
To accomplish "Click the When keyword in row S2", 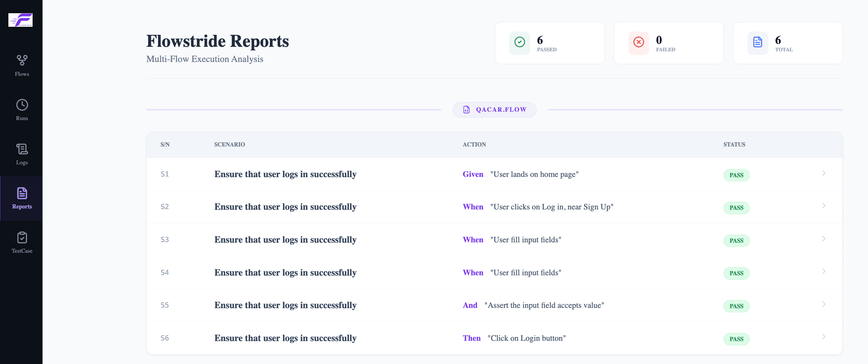I will pyautogui.click(x=473, y=207).
